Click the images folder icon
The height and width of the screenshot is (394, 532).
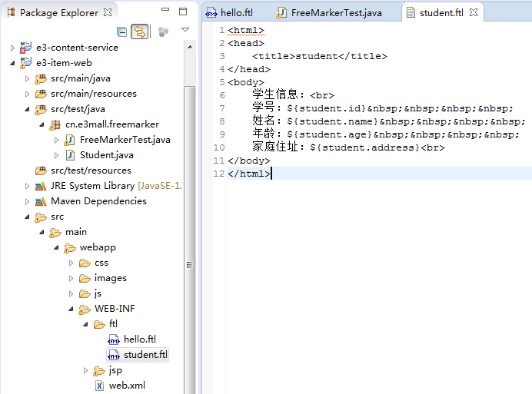pyautogui.click(x=85, y=278)
